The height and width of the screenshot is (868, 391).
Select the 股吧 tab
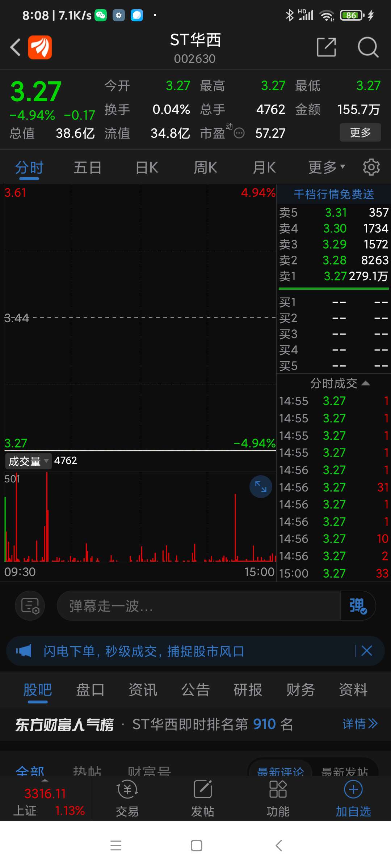tap(38, 690)
